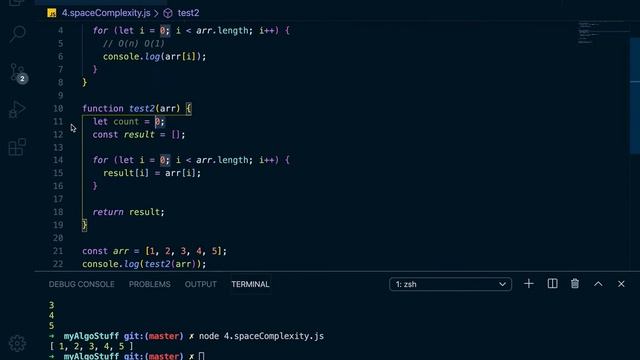
Task: Open the Search view in activity bar
Action: [18, 34]
